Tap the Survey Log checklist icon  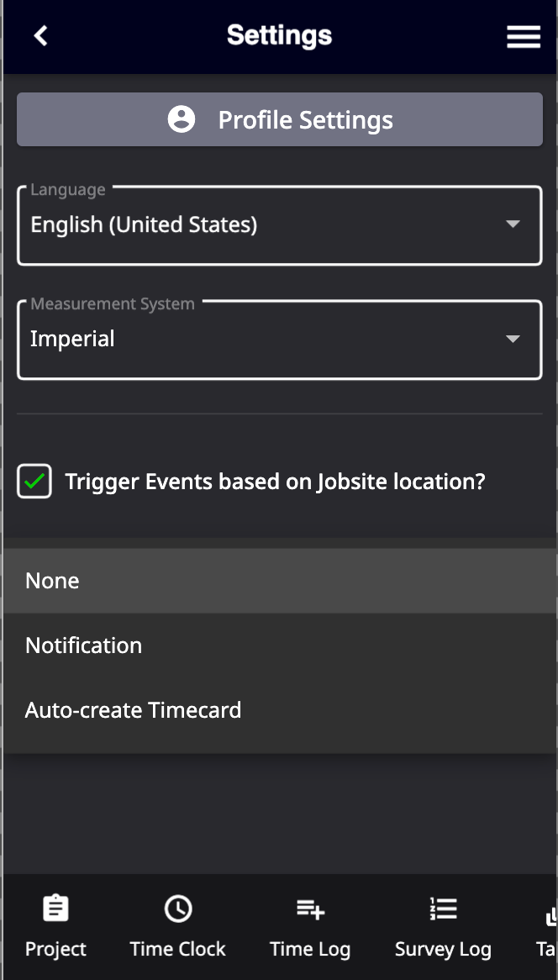tap(444, 908)
